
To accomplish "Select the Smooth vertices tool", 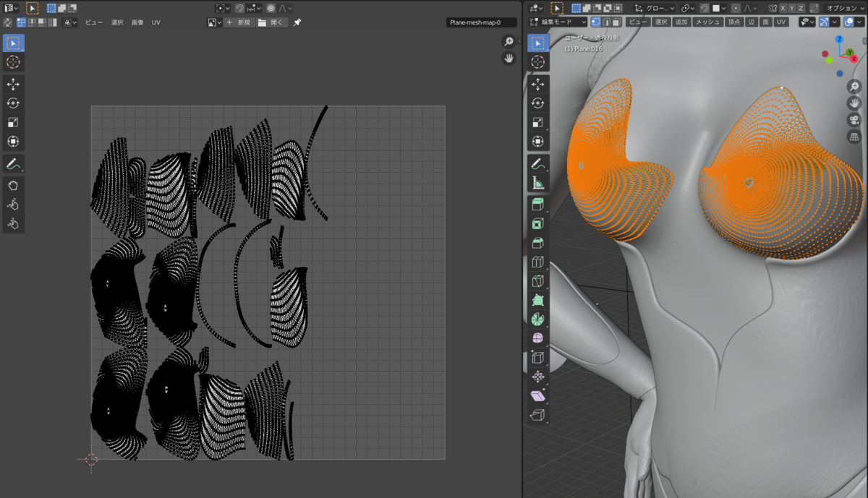I will coord(538,338).
